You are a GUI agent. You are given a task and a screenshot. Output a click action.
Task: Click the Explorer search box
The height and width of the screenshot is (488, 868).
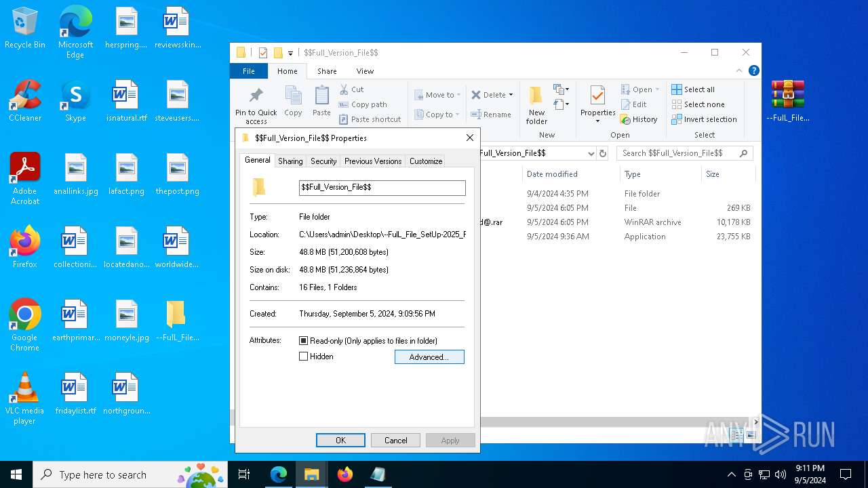[x=685, y=153]
